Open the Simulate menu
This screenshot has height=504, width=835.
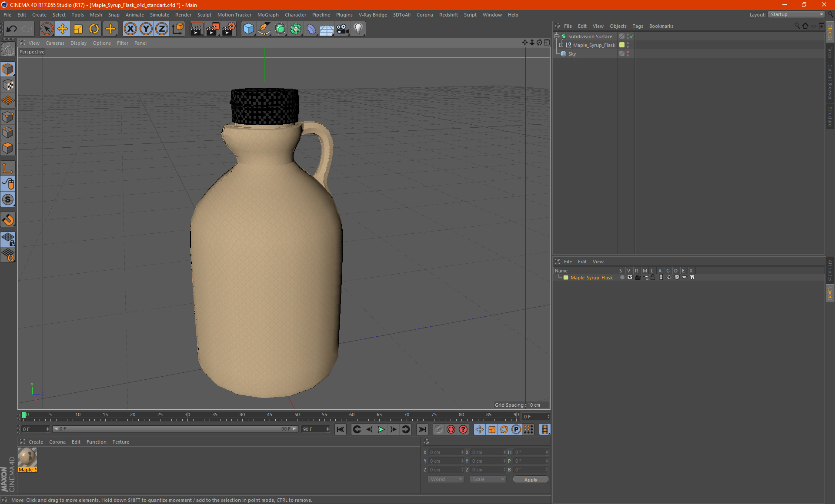click(160, 15)
